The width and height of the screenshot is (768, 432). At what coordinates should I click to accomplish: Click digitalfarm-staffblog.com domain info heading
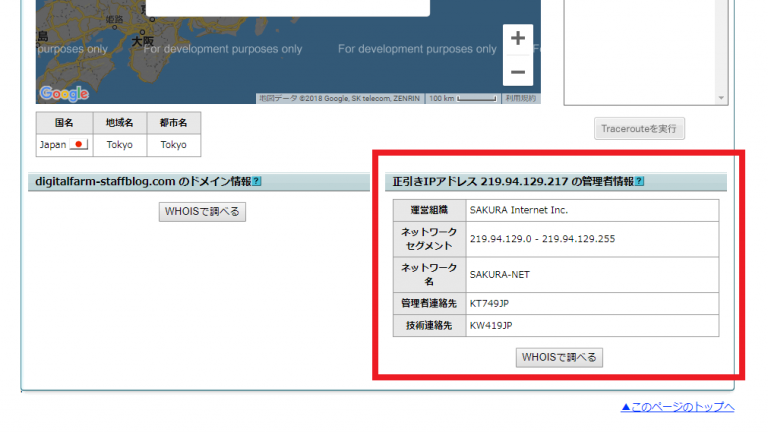tap(143, 181)
